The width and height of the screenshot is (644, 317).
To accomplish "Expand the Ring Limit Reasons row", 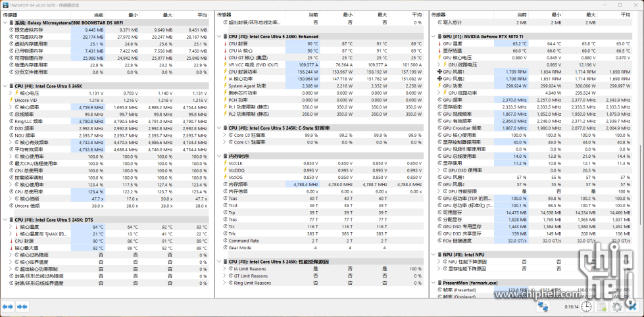I will pyautogui.click(x=225, y=283).
